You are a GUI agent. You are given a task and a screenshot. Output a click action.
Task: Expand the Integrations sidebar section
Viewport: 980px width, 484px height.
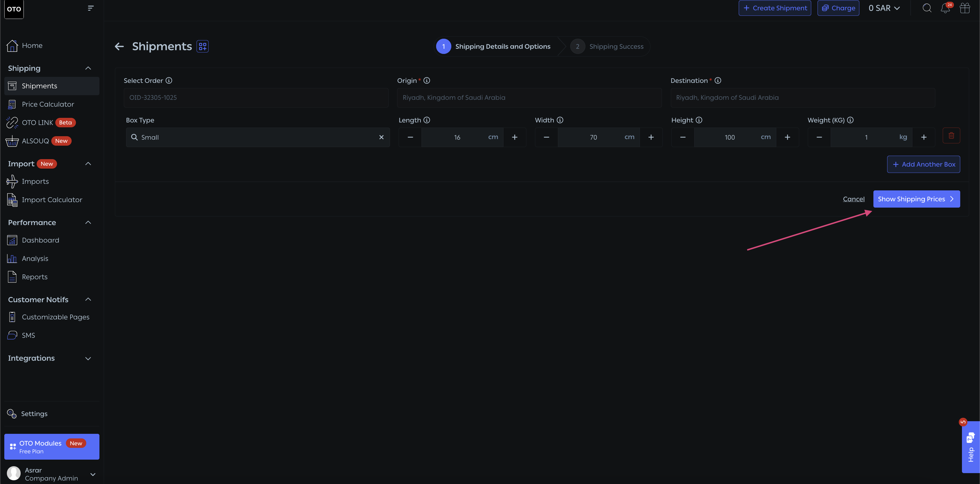88,358
